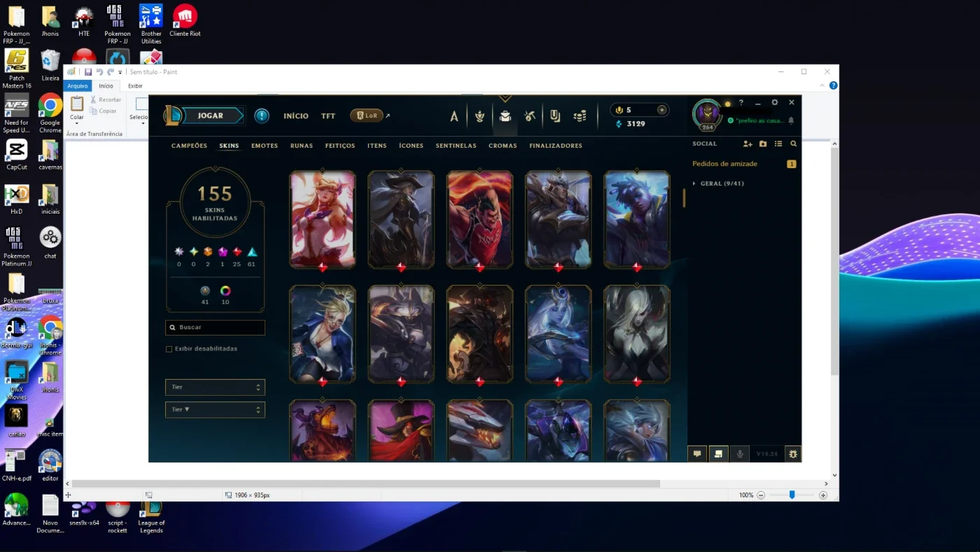This screenshot has height=552, width=980.
Task: Click Paint zoom out minus button
Action: click(761, 495)
